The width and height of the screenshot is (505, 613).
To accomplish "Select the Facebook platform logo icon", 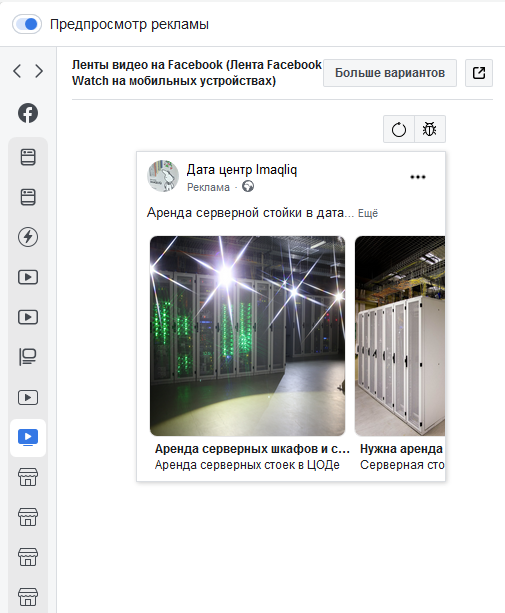I will pyautogui.click(x=28, y=113).
